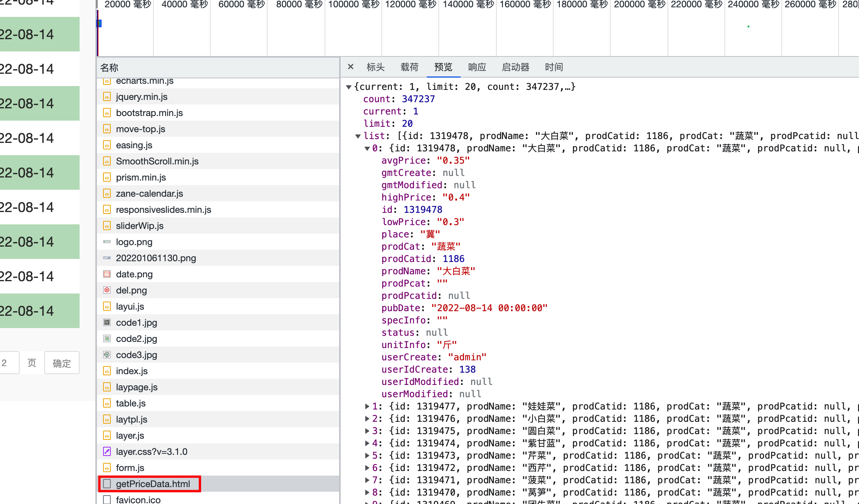Click the date.png calendar file icon
The height and width of the screenshot is (504, 859).
tap(107, 274)
